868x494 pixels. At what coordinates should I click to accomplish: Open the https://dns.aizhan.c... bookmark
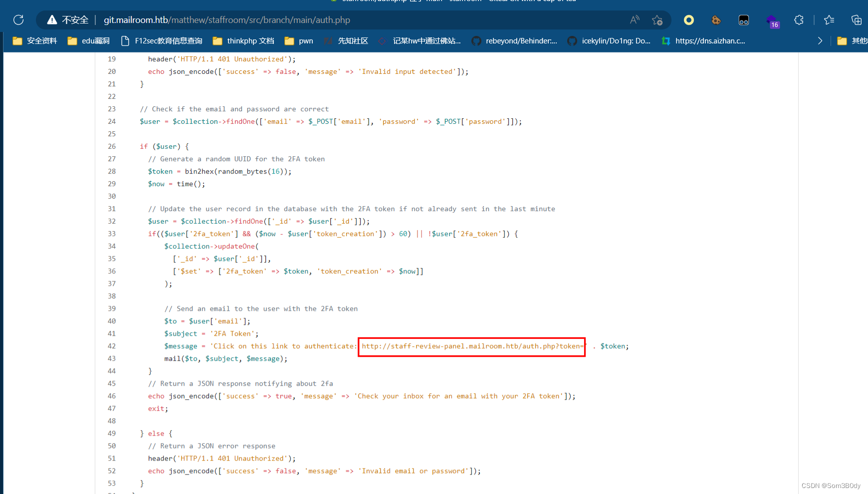click(x=703, y=41)
